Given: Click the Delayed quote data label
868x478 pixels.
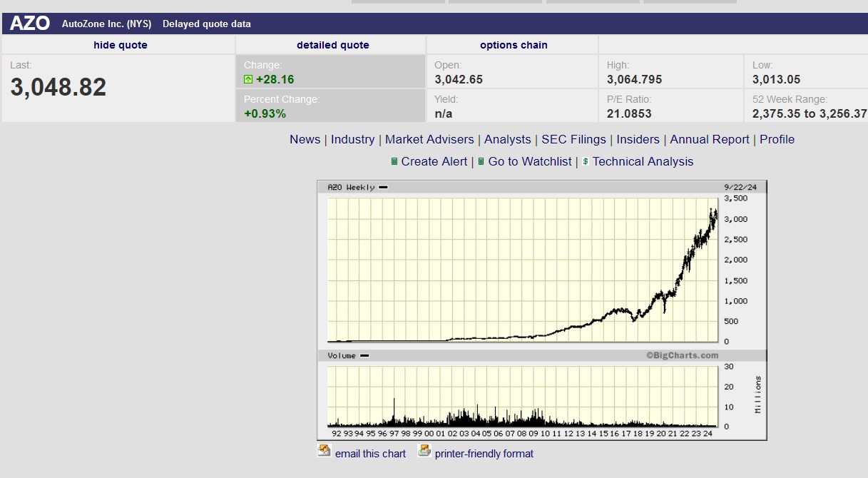Looking at the screenshot, I should tap(207, 24).
